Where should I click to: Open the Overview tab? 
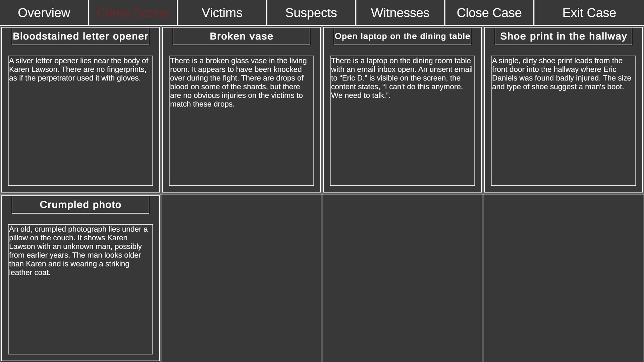click(44, 13)
